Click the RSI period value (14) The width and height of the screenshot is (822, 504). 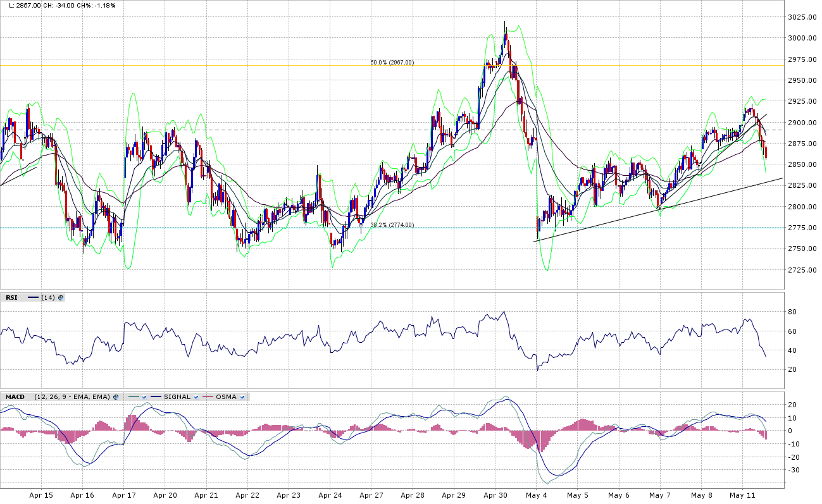click(x=48, y=297)
